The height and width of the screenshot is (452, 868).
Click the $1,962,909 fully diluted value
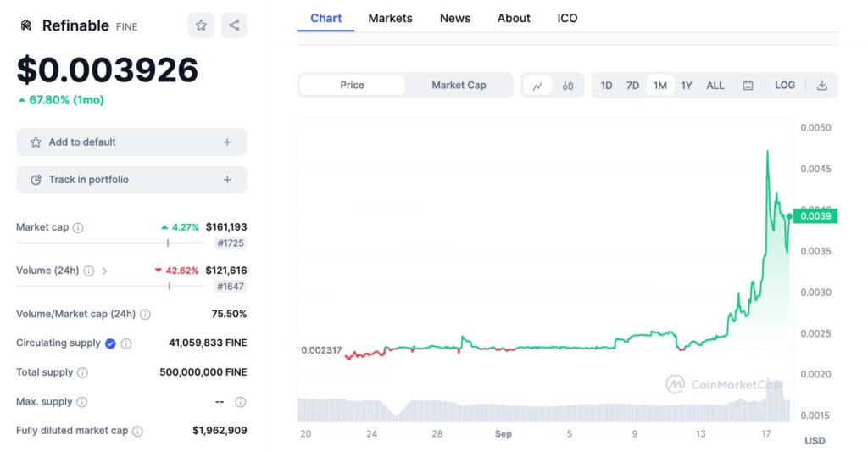(x=220, y=431)
